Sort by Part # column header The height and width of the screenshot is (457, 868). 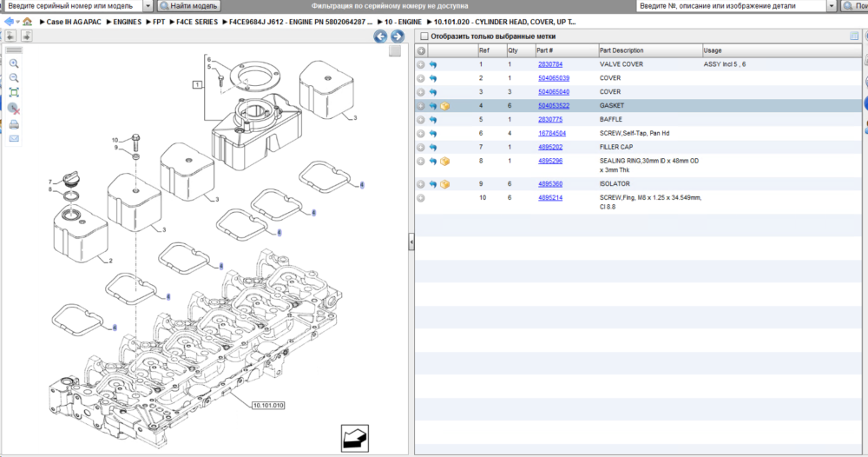[566, 50]
